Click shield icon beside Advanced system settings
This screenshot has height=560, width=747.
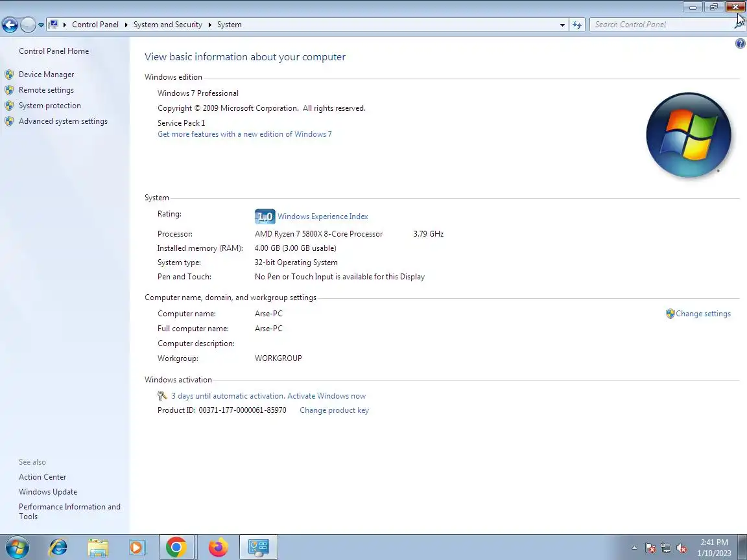(x=9, y=121)
